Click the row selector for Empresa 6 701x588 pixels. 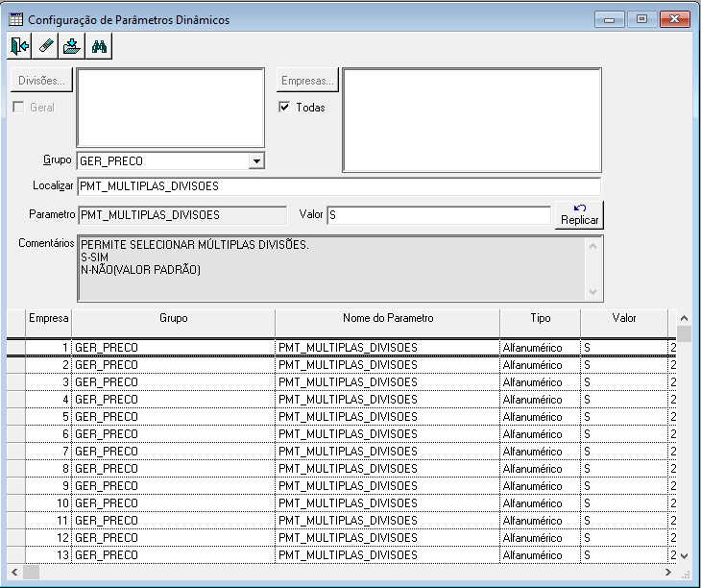coord(16,434)
